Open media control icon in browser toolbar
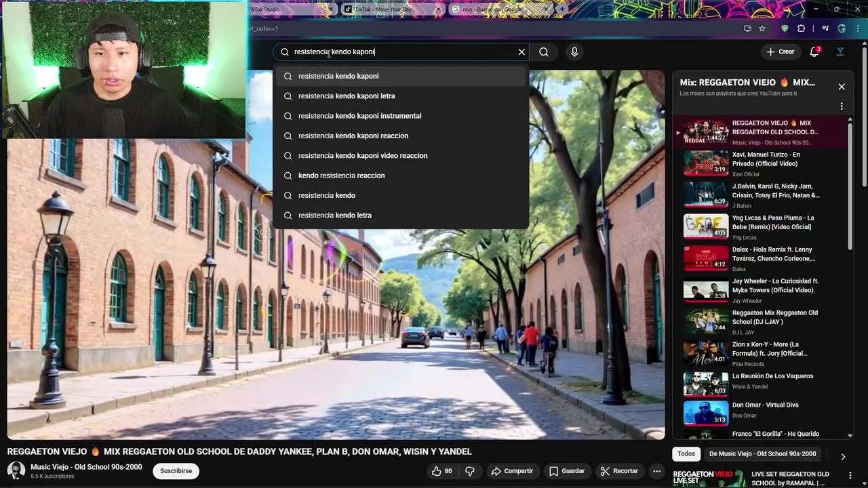The height and width of the screenshot is (488, 868). point(825,28)
